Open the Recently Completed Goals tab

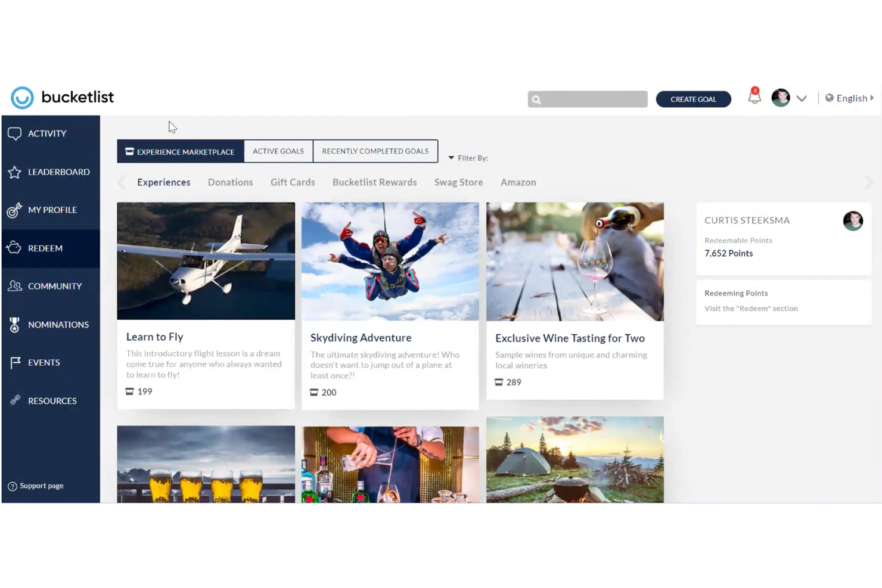click(375, 151)
